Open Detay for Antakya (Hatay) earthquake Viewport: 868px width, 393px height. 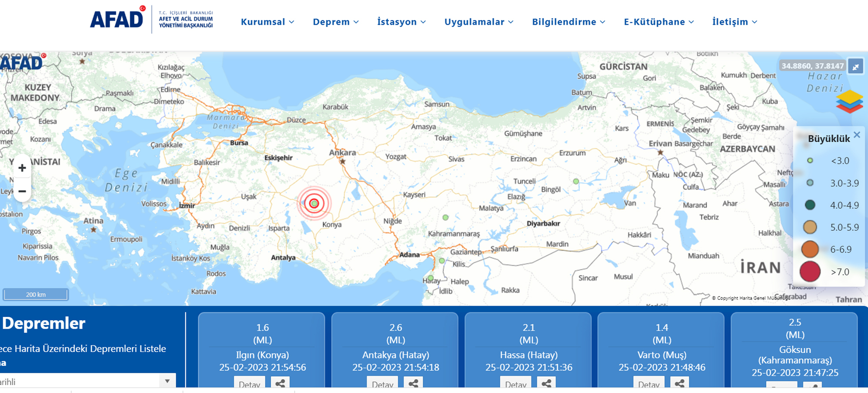383,383
